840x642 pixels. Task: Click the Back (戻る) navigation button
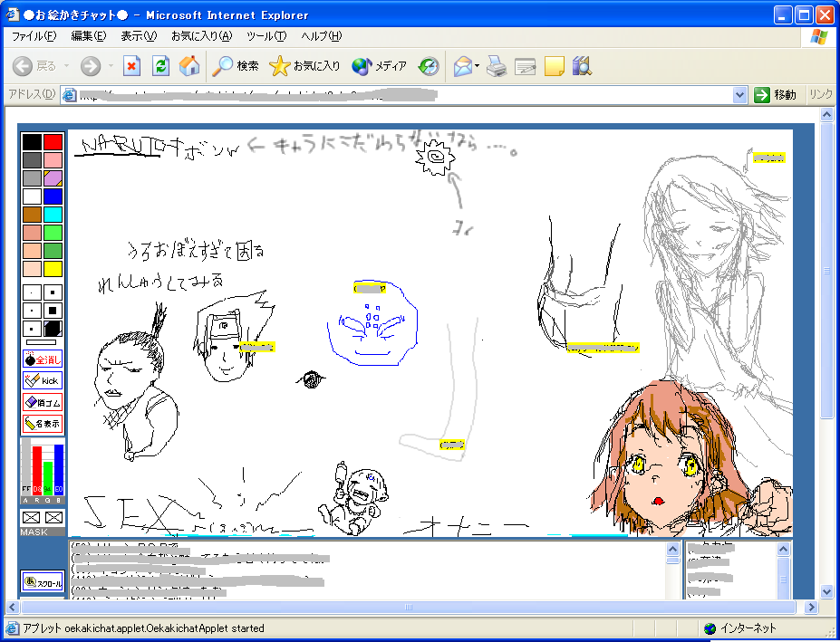coord(34,66)
